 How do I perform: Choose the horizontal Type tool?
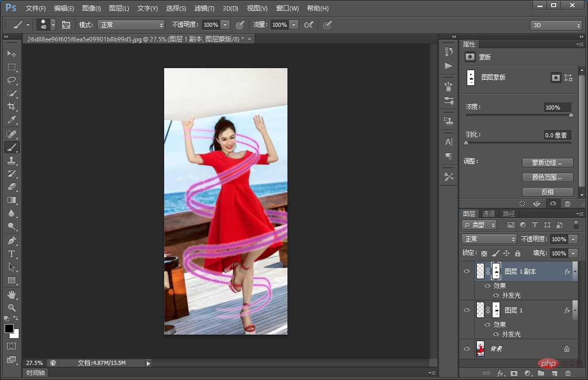12,254
